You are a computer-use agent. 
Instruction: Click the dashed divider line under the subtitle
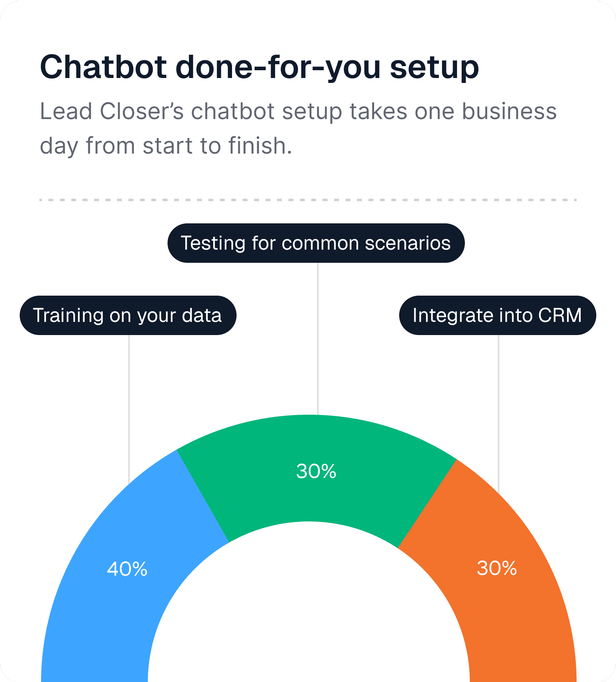point(308,200)
